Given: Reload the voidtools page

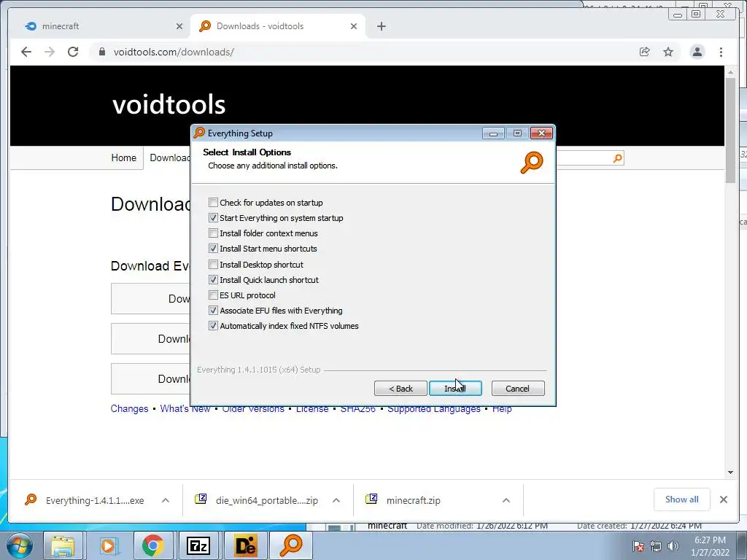Looking at the screenshot, I should point(73,52).
